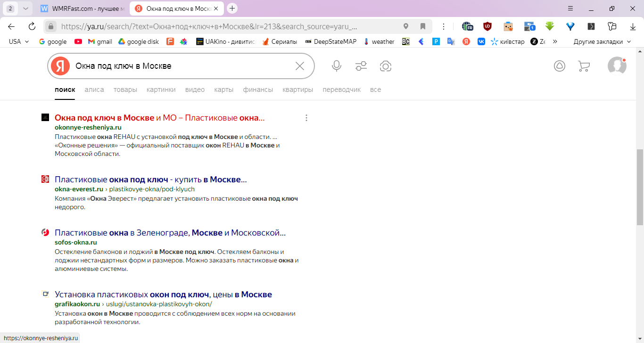The height and width of the screenshot is (343, 644).
Task: Open the USA bookmarks folder dropdown
Action: (x=19, y=41)
